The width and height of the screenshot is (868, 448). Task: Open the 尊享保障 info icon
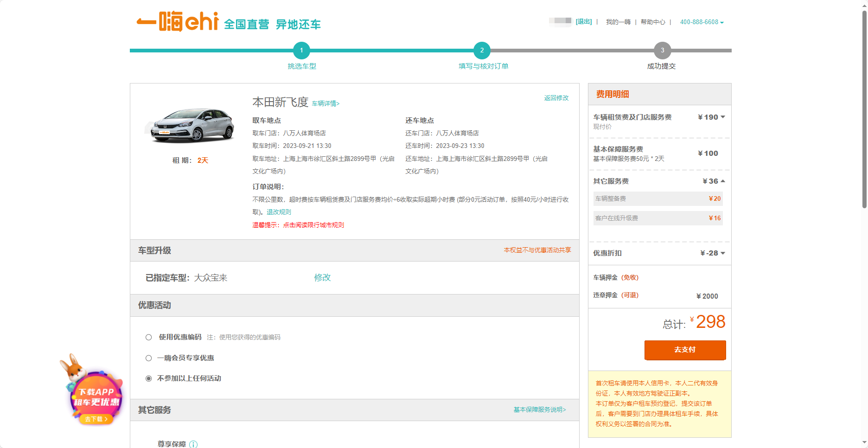193,444
